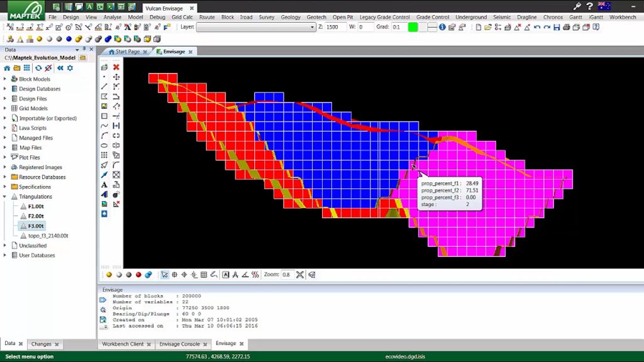
Task: Switch to the Workbench Client tab
Action: 123,344
